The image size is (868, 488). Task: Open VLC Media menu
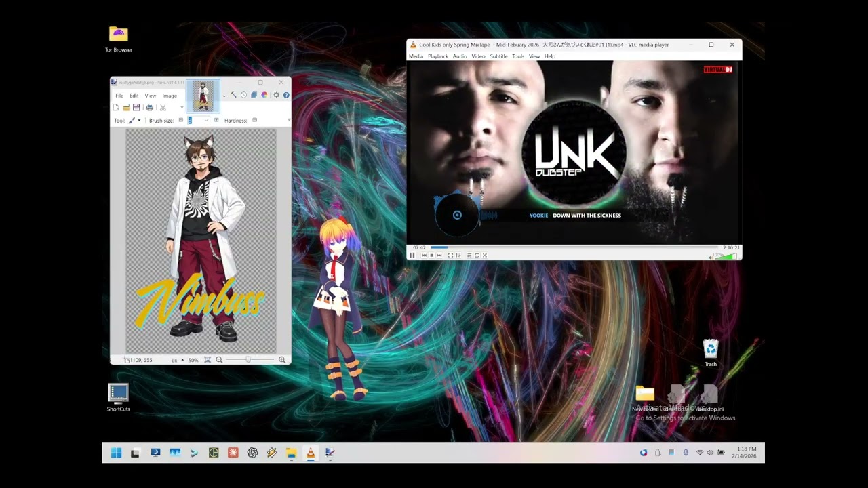416,56
